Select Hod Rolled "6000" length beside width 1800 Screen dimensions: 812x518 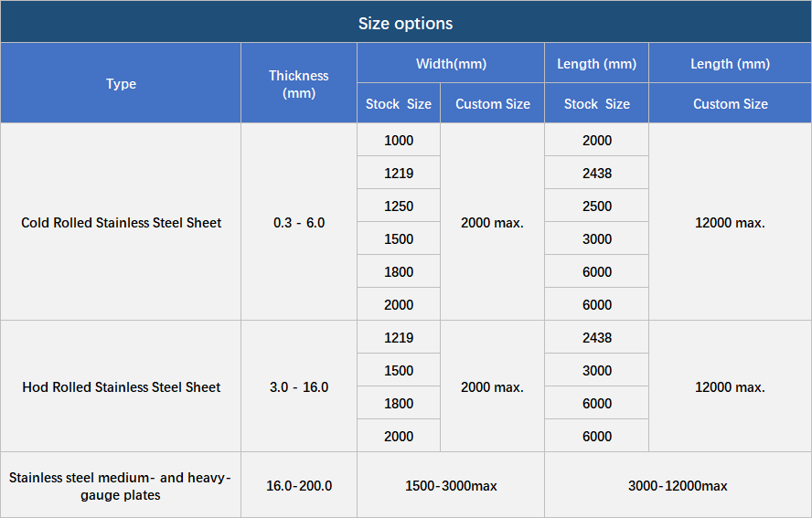[x=596, y=403]
